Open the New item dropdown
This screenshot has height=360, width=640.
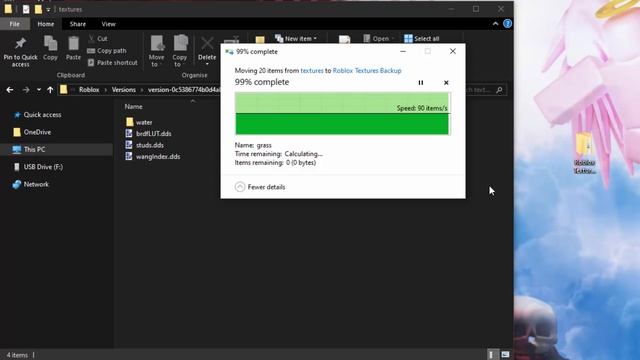(x=296, y=39)
